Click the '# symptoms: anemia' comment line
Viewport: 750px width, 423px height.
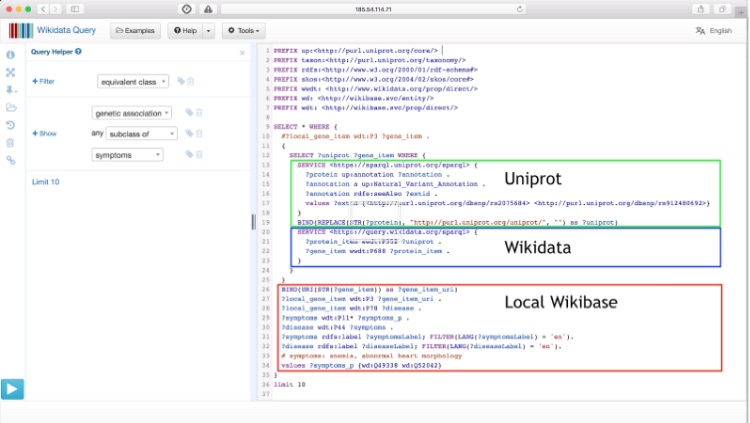pos(372,356)
